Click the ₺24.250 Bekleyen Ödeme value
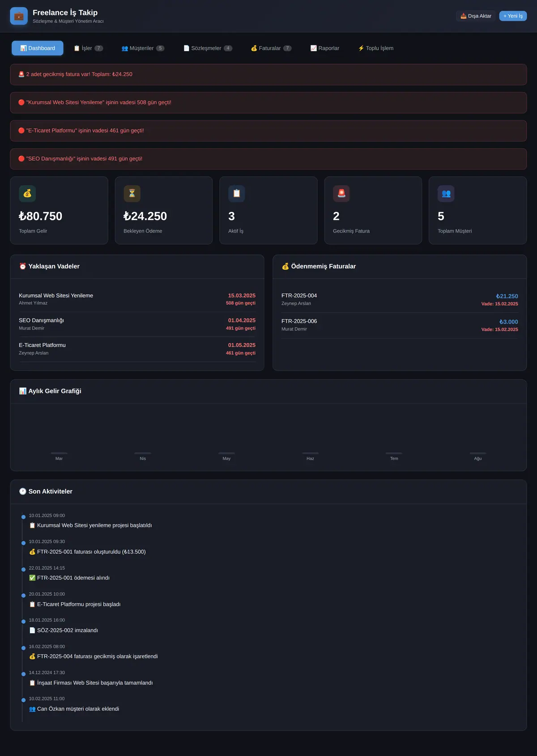Screen dimensions: 537x756 tap(145, 216)
